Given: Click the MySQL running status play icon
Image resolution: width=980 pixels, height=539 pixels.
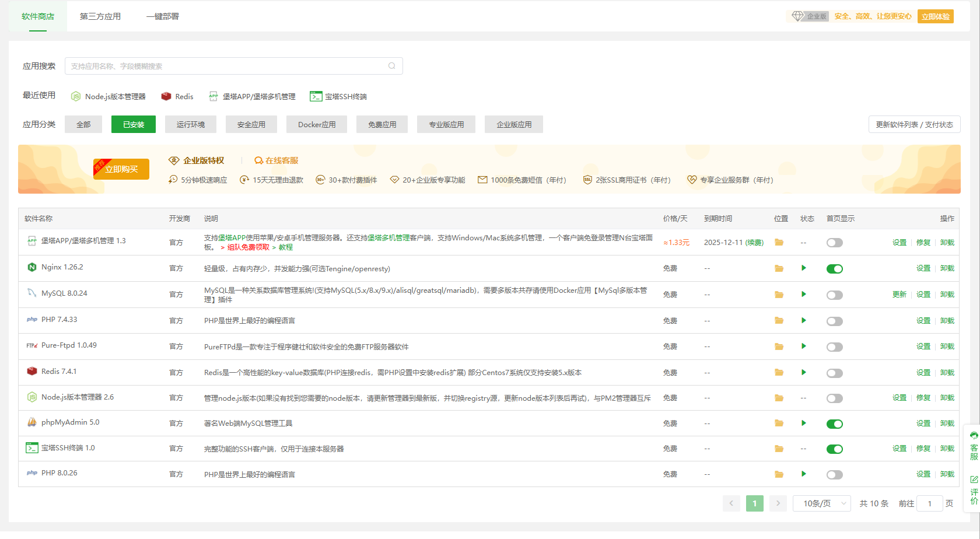Looking at the screenshot, I should click(804, 294).
